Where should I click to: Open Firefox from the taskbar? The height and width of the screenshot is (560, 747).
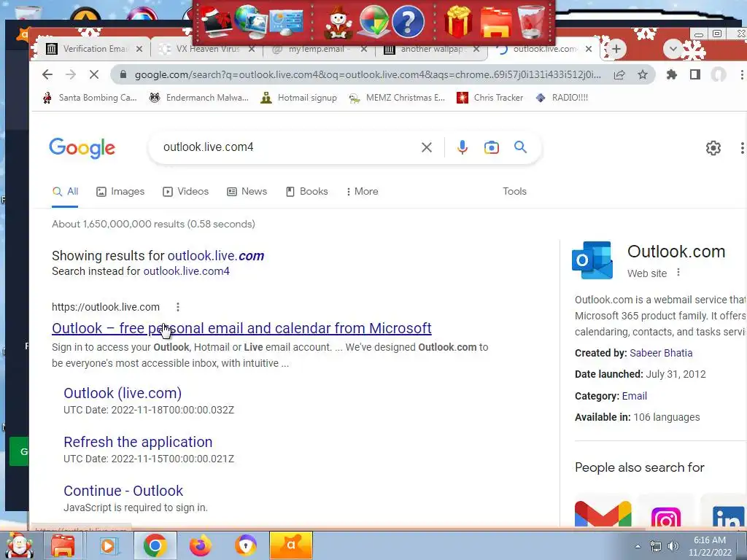201,545
